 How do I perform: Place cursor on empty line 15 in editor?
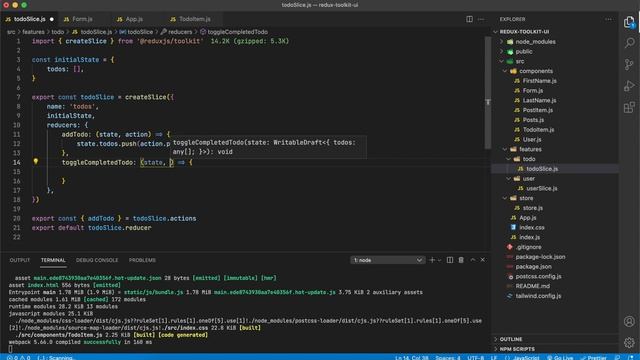(x=257, y=172)
